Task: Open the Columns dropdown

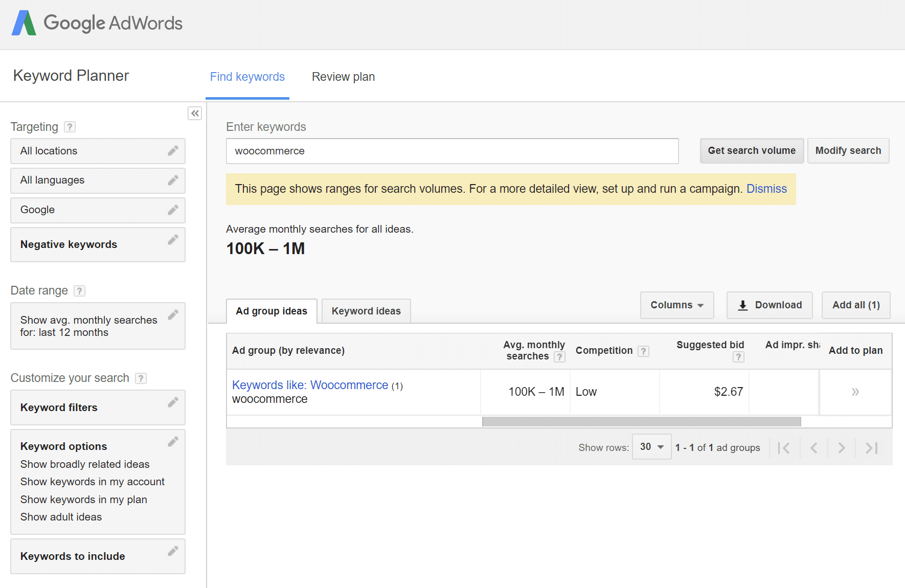Action: (676, 305)
